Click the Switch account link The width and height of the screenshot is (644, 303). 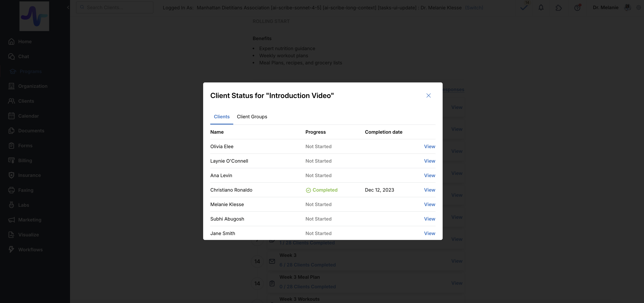click(474, 8)
